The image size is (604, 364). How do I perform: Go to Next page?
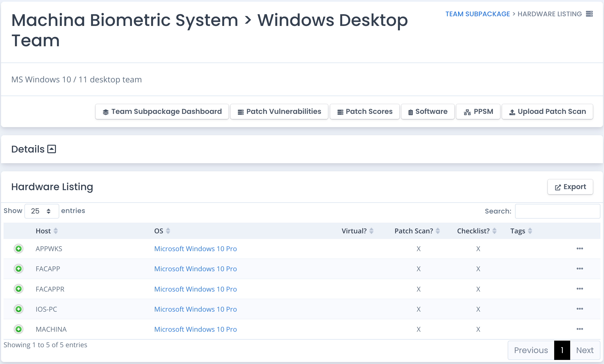pos(585,350)
